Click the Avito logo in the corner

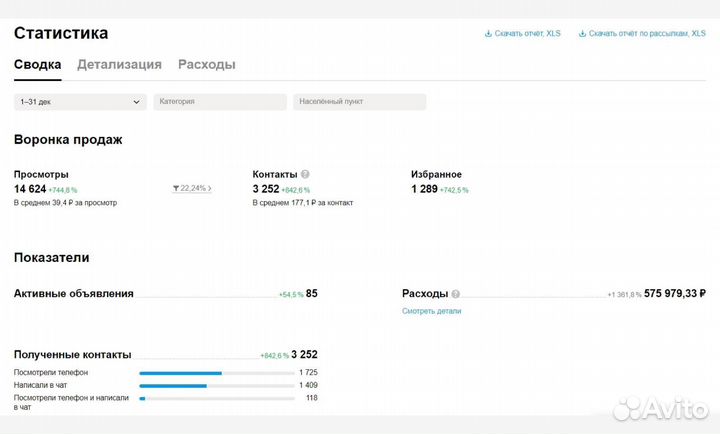(660, 408)
